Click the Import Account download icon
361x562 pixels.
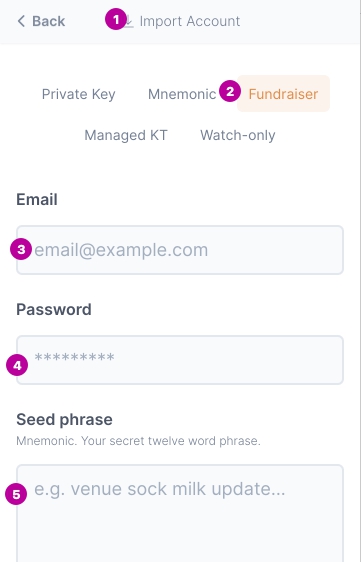coord(128,22)
